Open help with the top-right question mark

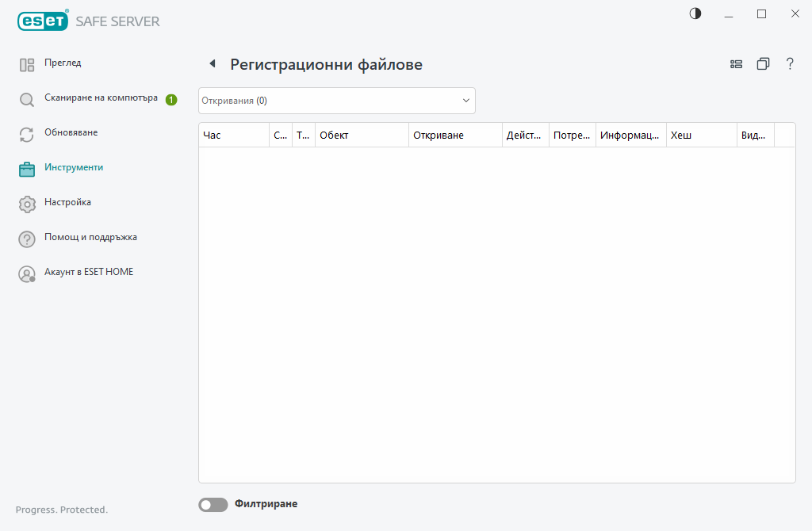(790, 64)
